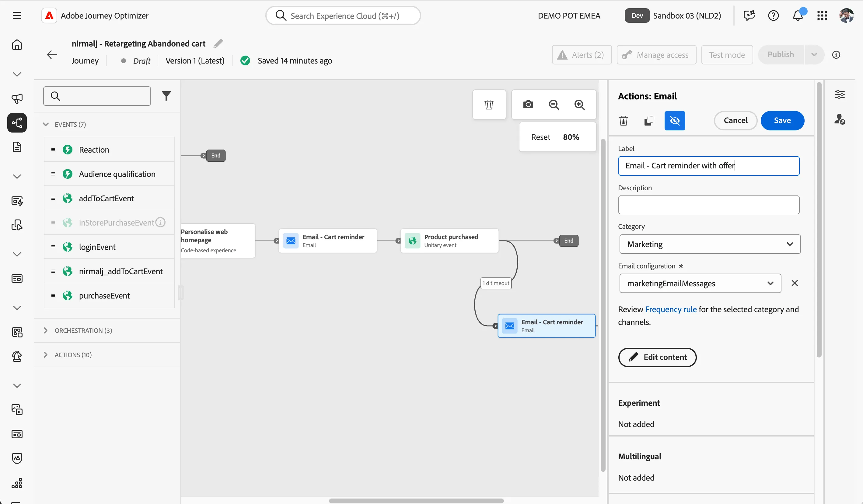Open the app switcher grid icon
863x504 pixels.
coord(822,16)
